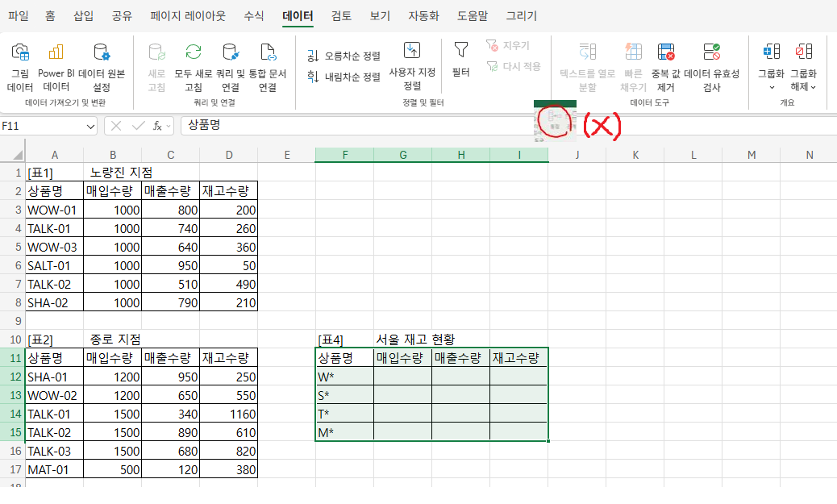Sort ascending with 오름차순 정렬
This screenshot has height=504, width=837.
[x=344, y=56]
